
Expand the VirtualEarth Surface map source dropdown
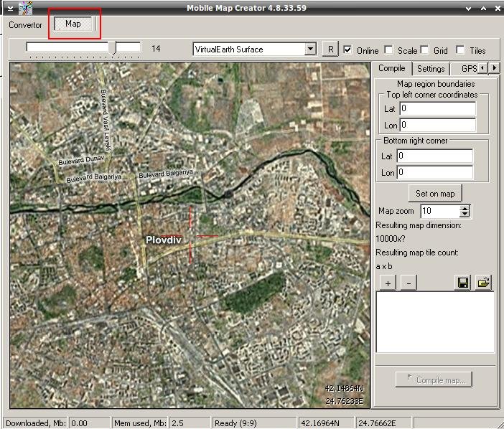310,49
